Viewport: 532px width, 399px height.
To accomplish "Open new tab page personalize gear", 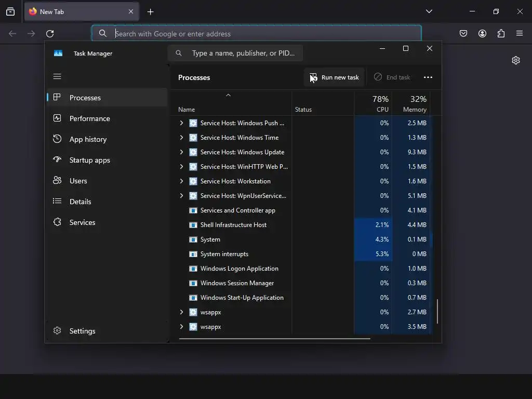I will tap(516, 60).
